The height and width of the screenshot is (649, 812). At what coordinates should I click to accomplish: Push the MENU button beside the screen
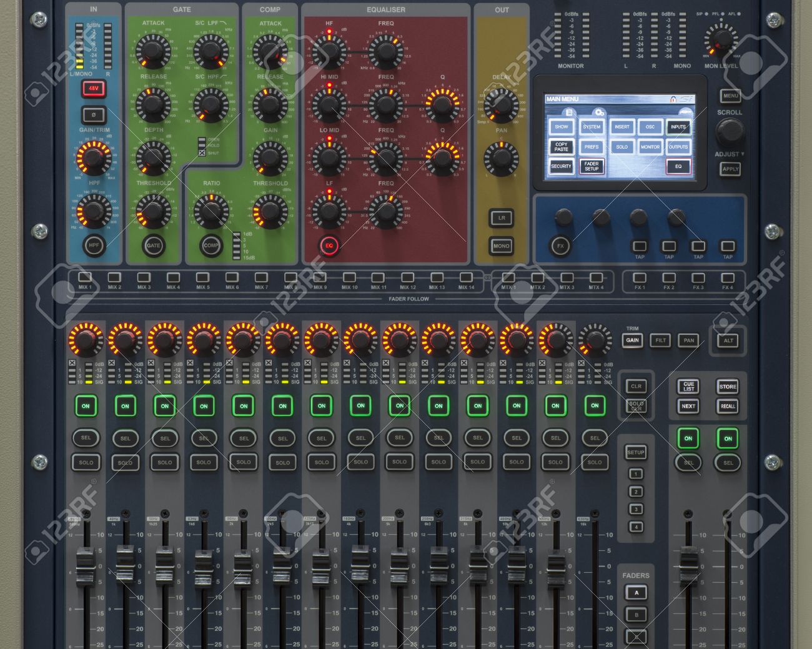tap(730, 96)
